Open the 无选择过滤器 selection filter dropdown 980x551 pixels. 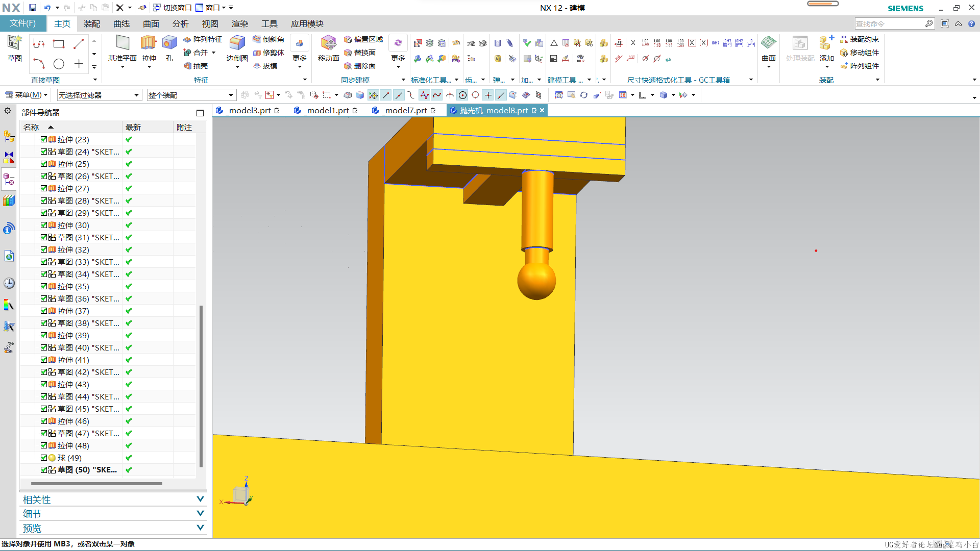tap(99, 95)
